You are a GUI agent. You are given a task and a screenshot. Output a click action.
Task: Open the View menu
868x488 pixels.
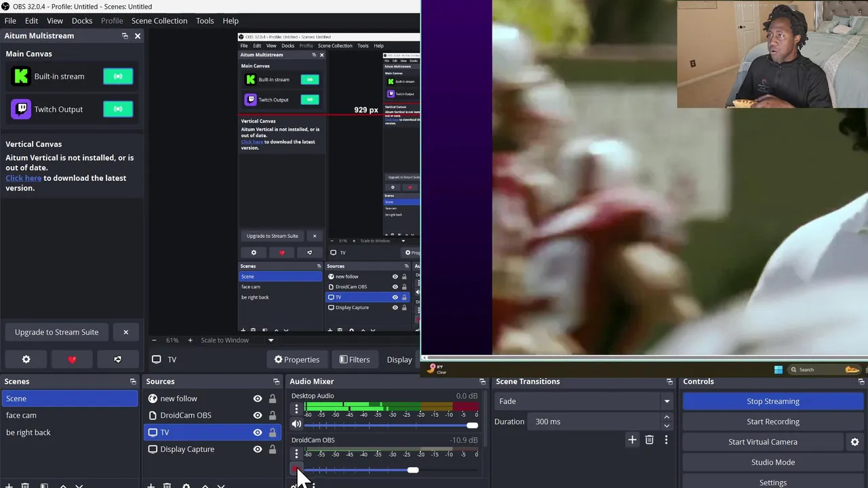55,21
